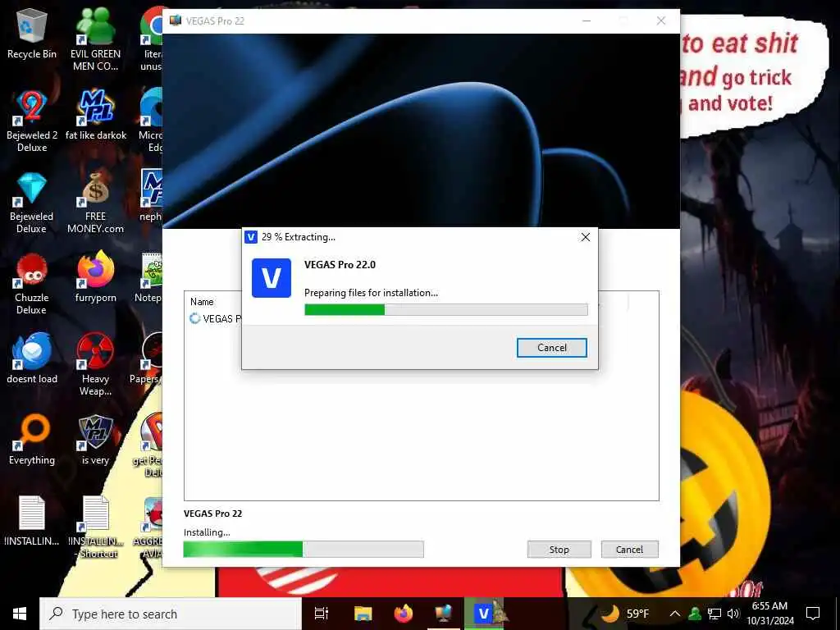Close the 29 % Extracting dialog

(x=586, y=237)
